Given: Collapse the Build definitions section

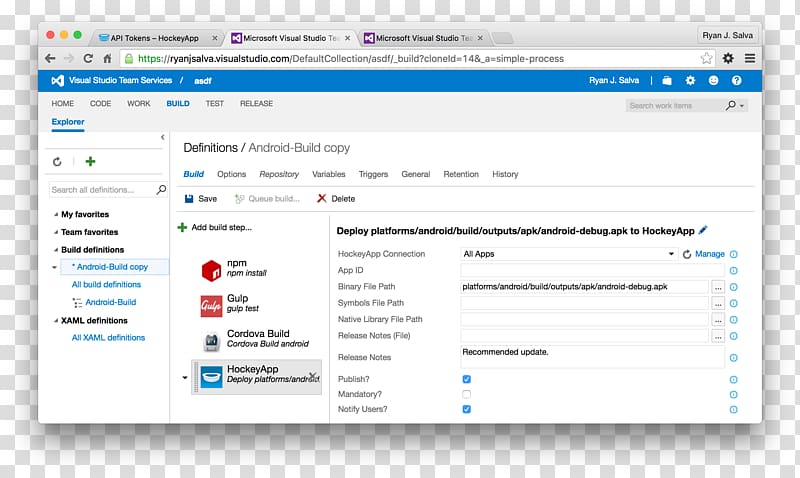Looking at the screenshot, I should tap(56, 250).
